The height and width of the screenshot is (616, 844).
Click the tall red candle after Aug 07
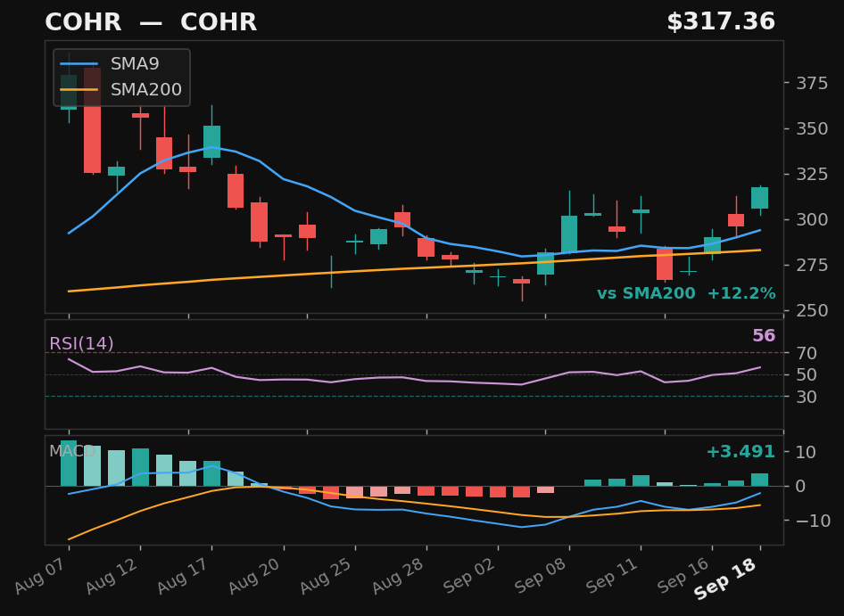(x=92, y=120)
